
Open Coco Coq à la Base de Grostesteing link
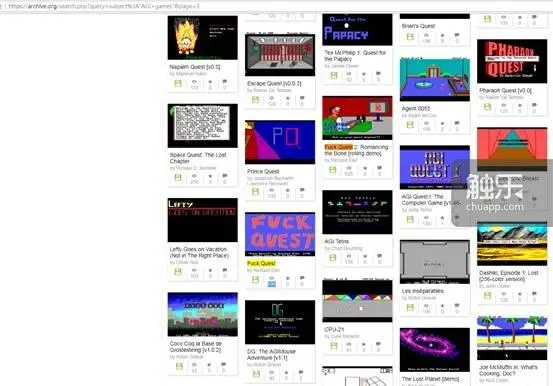pos(196,346)
